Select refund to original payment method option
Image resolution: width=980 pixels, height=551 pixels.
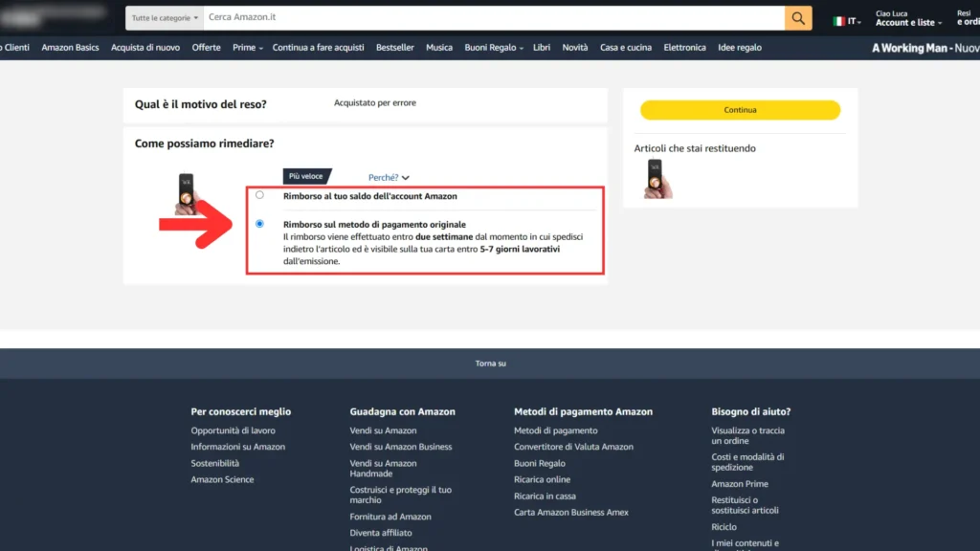[x=259, y=224]
